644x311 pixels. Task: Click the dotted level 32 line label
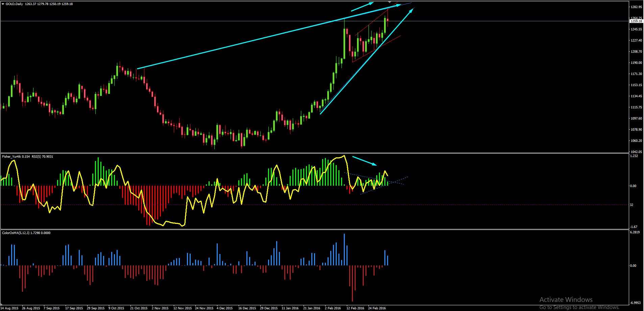pyautogui.click(x=631, y=205)
